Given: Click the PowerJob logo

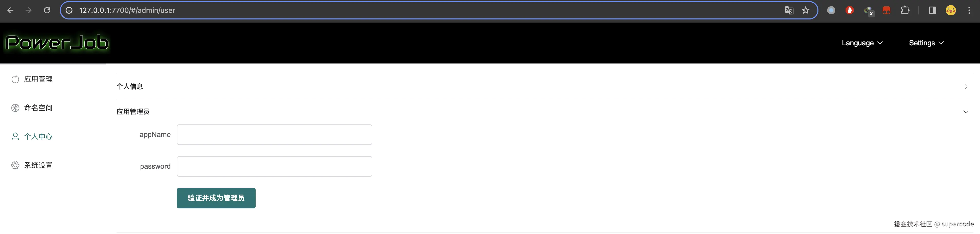Looking at the screenshot, I should pyautogui.click(x=57, y=43).
